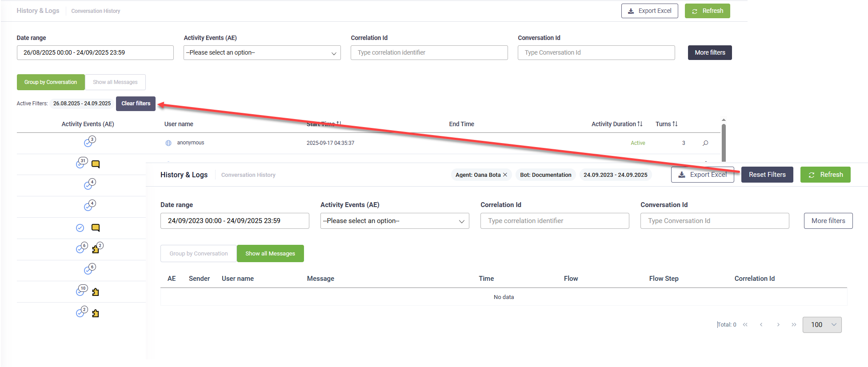Click the dark Clear filters button
868x367 pixels.
click(x=136, y=104)
